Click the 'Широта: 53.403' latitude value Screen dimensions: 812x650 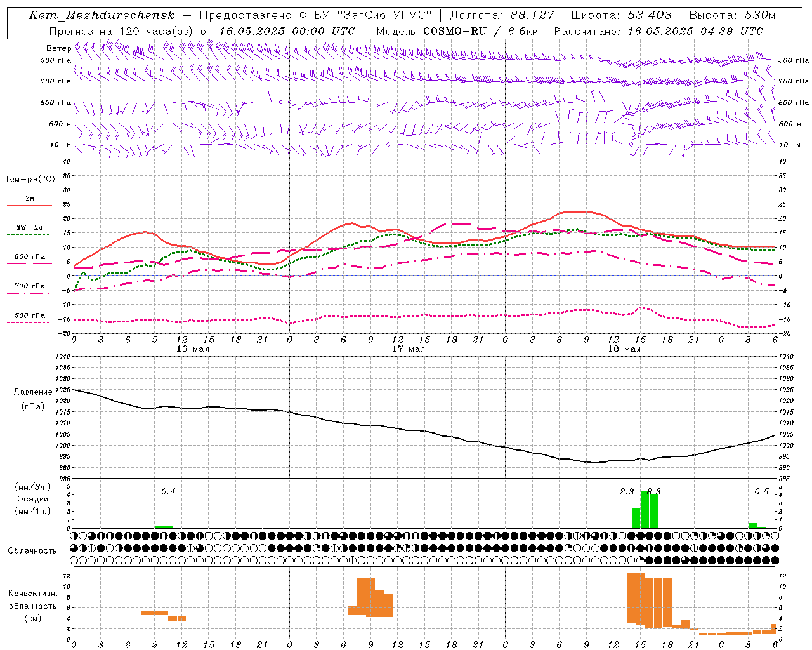coord(622,15)
